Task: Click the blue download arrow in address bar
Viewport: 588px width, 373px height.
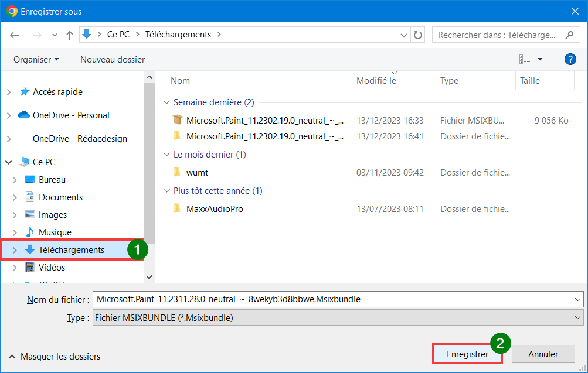Action: [x=87, y=35]
